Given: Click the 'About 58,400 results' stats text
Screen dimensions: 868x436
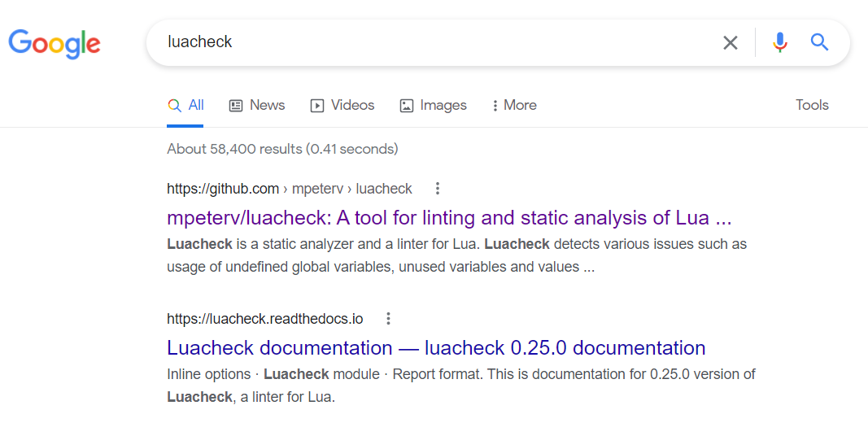Looking at the screenshot, I should (282, 149).
